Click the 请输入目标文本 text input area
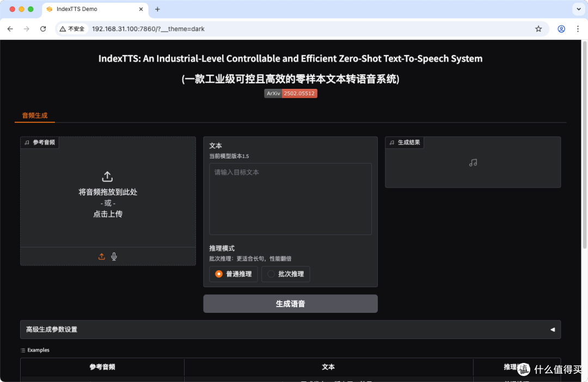This screenshot has height=382, width=588. tap(290, 198)
